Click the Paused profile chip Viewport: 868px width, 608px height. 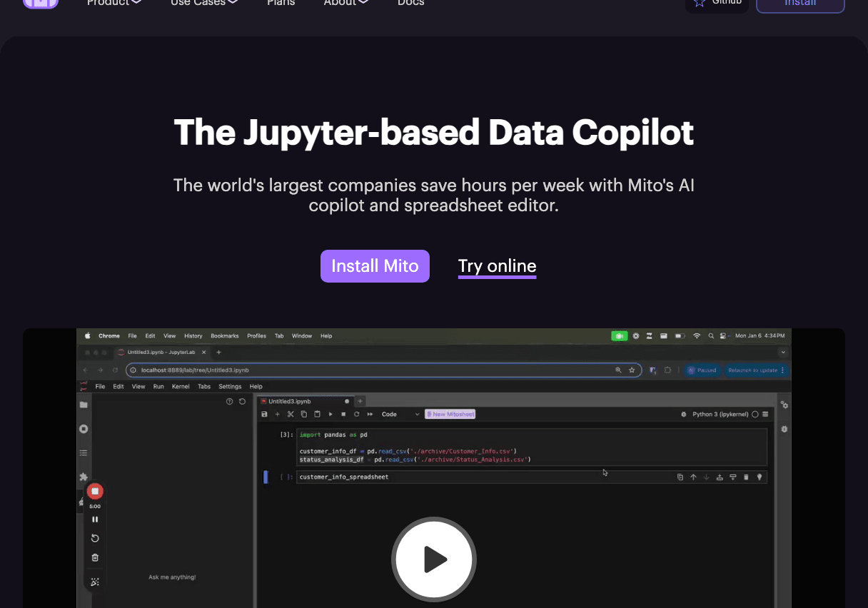[x=702, y=370]
